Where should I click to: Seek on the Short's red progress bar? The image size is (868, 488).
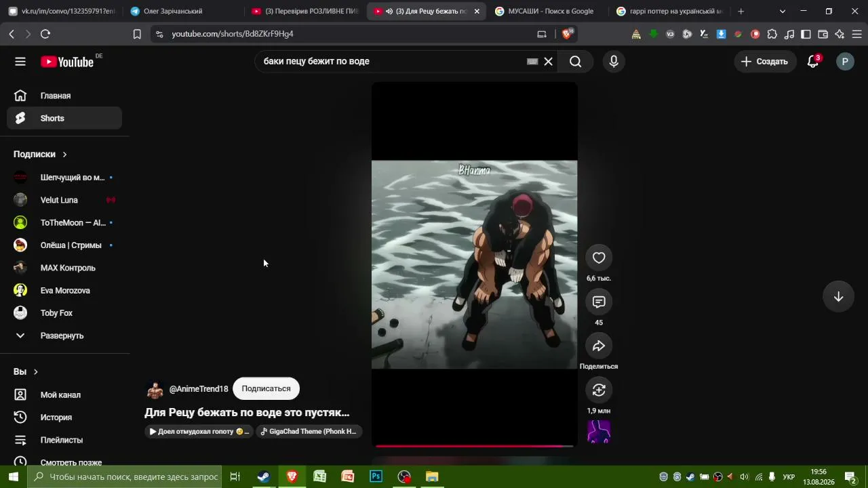(x=475, y=446)
